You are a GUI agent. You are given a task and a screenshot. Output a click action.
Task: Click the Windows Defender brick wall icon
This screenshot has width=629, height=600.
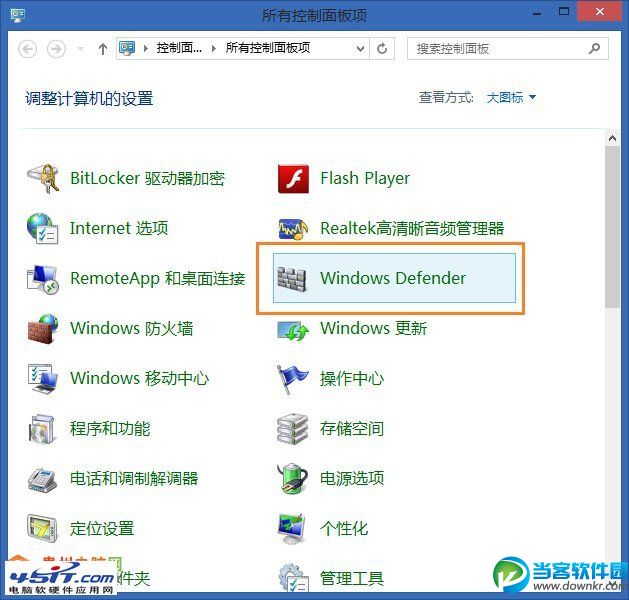tap(292, 278)
